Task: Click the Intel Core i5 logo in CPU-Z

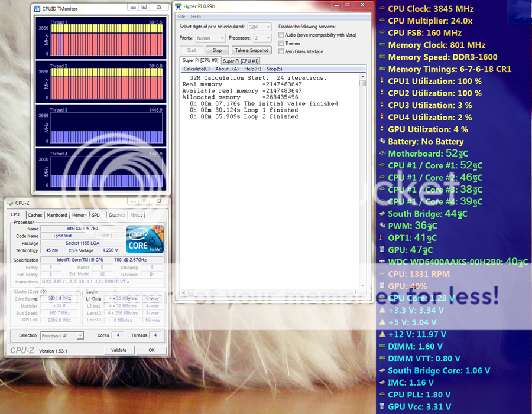Action: pos(145,239)
